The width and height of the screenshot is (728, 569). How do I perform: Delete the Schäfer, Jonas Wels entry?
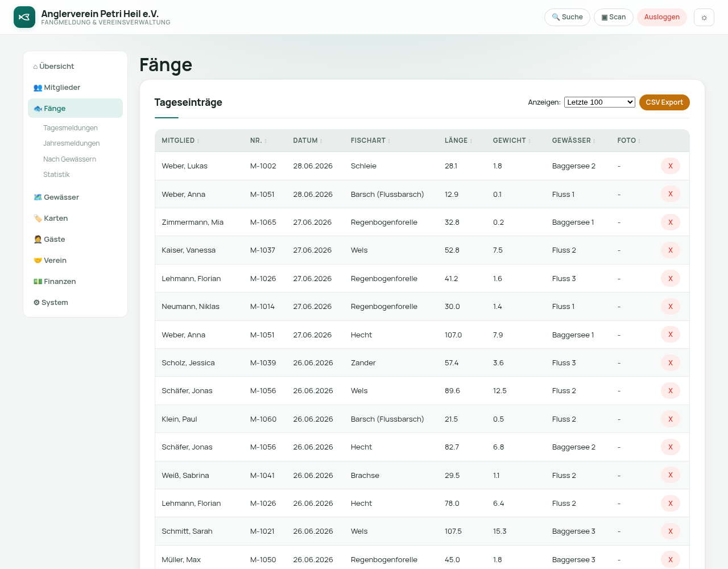(671, 391)
